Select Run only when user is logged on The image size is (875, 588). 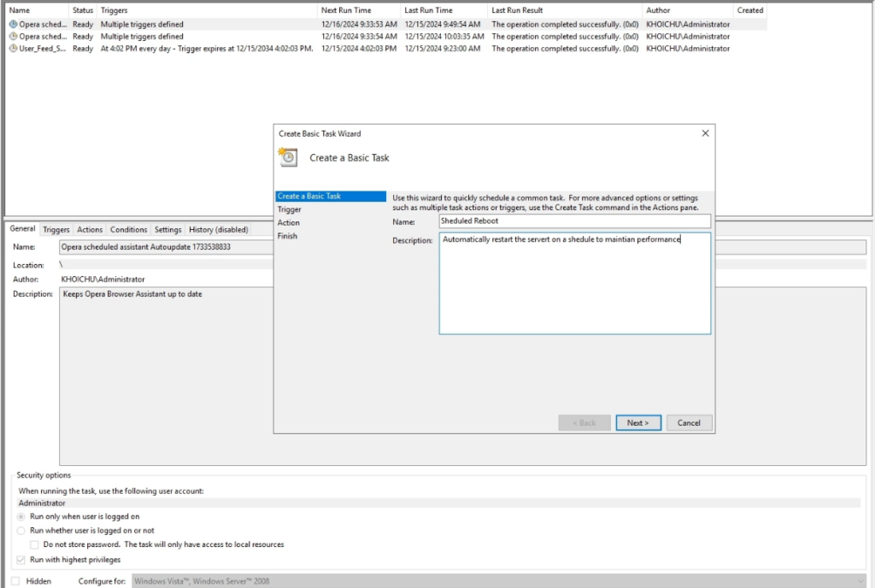click(21, 517)
